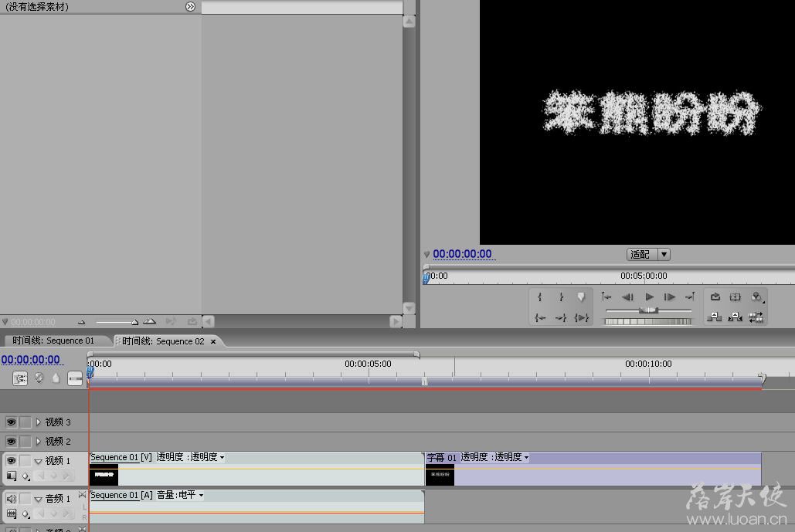Hide the 视频 3 track with eye icon

11,422
